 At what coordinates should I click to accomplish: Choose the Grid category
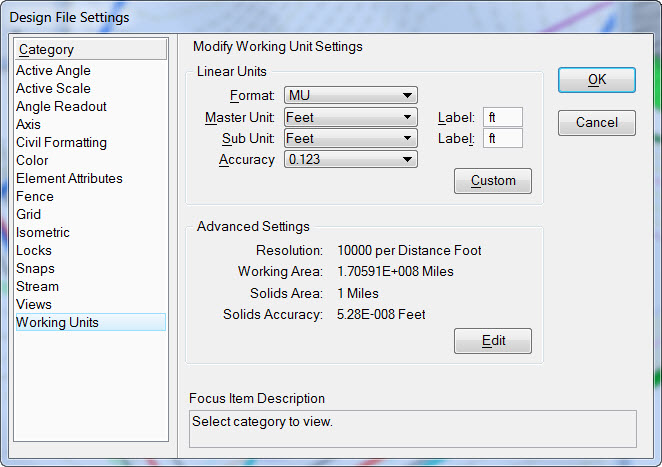(28, 214)
